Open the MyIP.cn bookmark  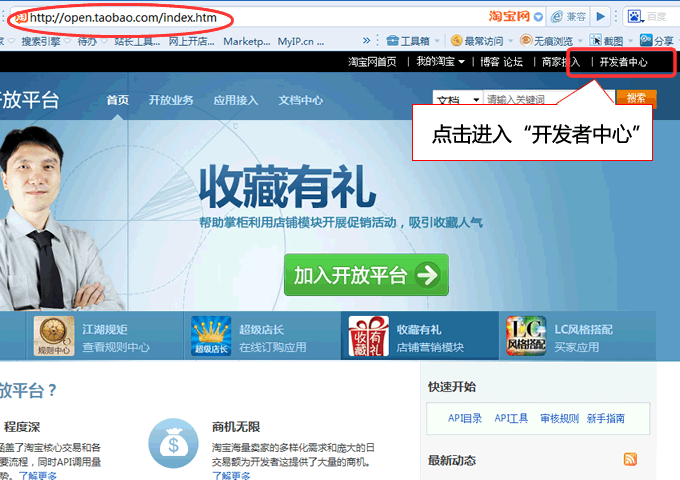[x=301, y=41]
